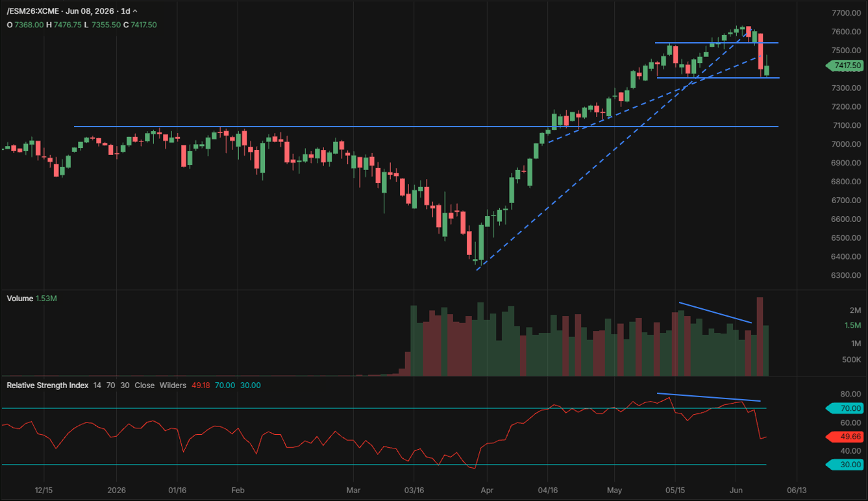The height and width of the screenshot is (501, 868).
Task: Click the May date axis label
Action: [x=615, y=490]
